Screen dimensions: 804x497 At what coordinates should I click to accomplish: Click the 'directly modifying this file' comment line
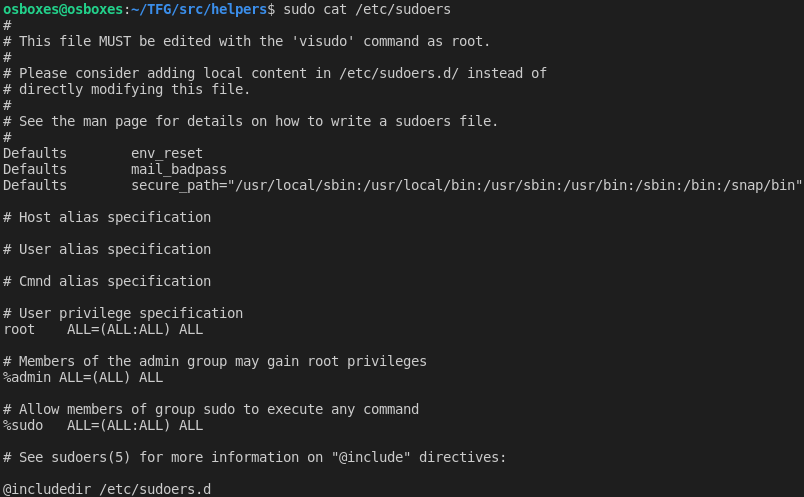coord(127,89)
